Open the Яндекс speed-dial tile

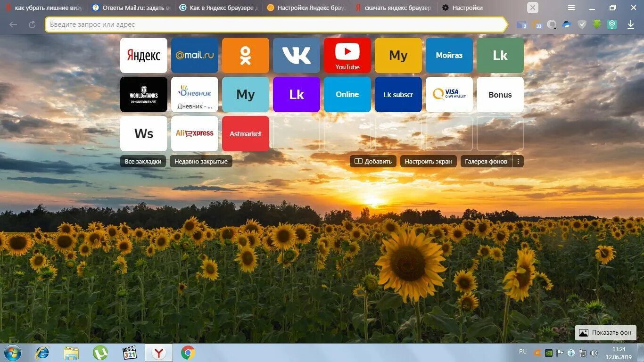(144, 55)
